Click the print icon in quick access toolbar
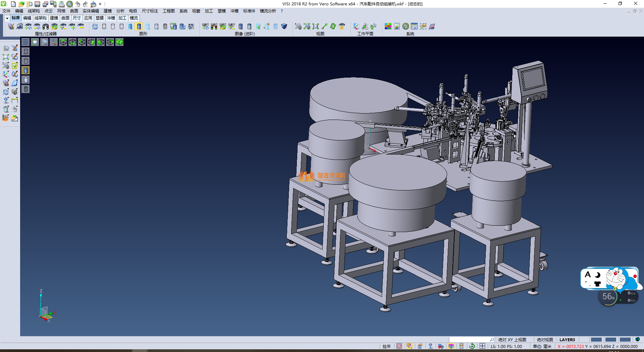 pyautogui.click(x=62, y=4)
